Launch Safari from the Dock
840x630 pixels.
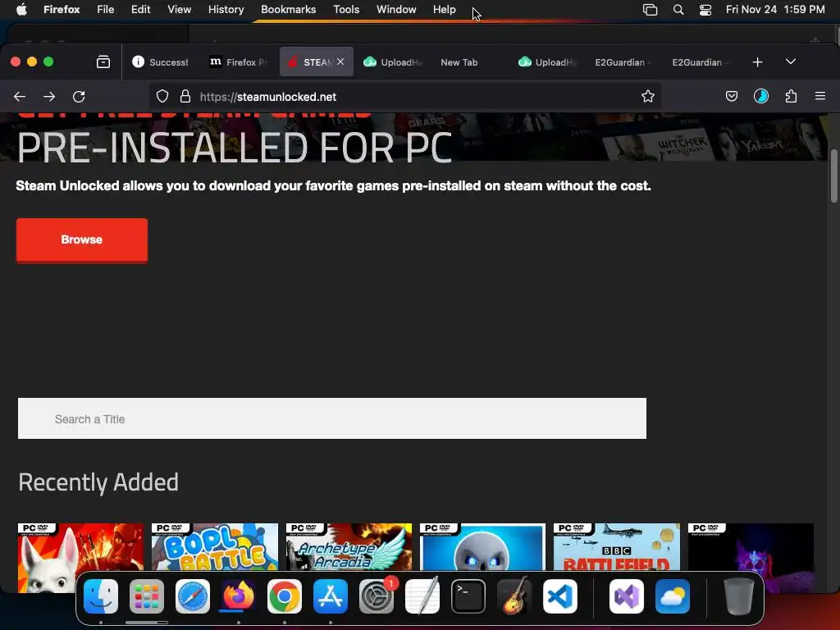point(193,596)
